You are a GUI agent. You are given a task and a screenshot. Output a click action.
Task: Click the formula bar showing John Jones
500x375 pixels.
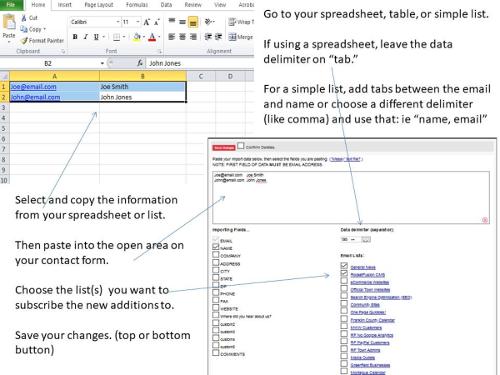click(x=201, y=63)
